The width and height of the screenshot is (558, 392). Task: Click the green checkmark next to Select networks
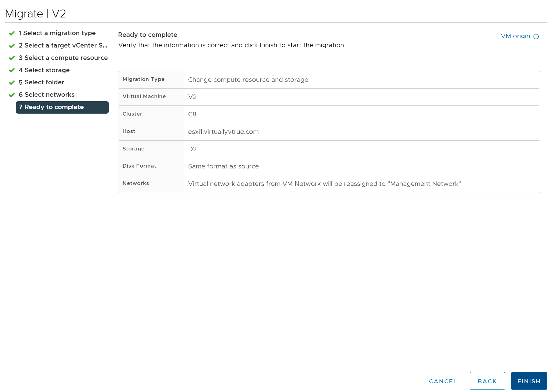click(11, 95)
